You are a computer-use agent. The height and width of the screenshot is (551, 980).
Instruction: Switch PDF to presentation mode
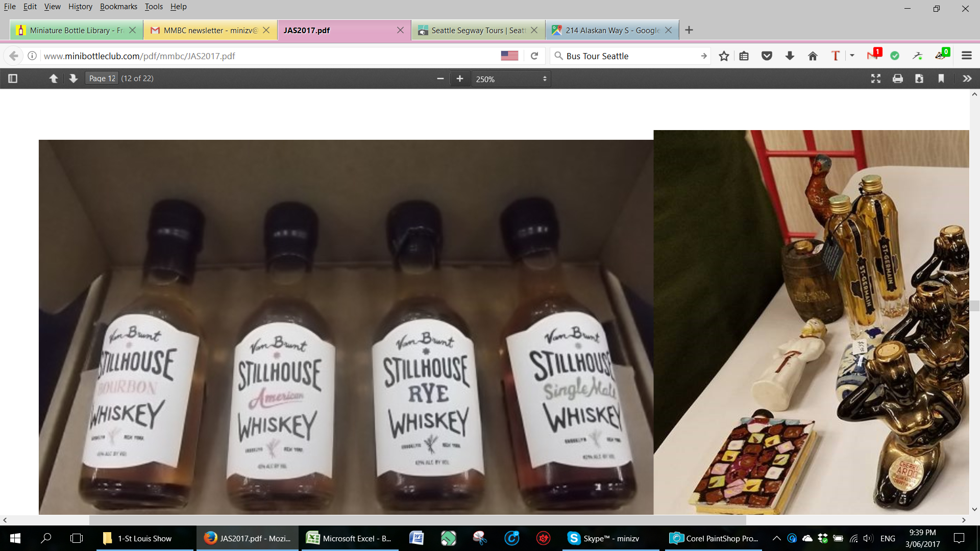click(876, 79)
